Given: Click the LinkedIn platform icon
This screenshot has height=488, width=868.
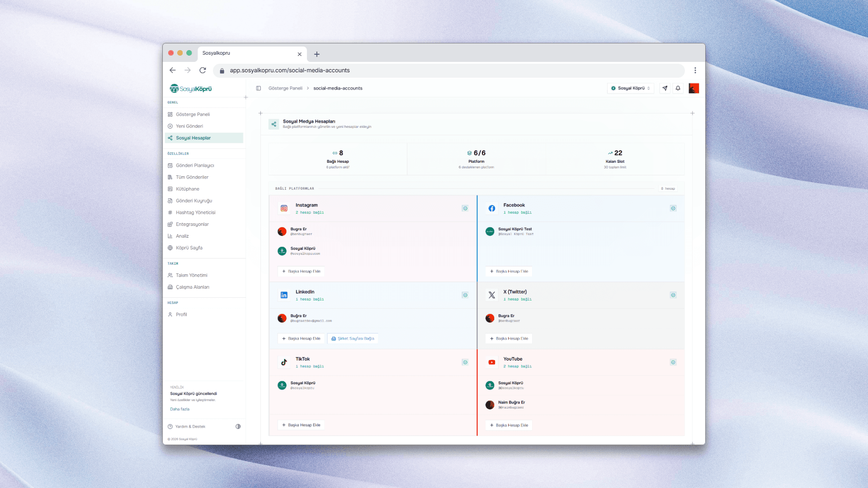Looking at the screenshot, I should point(284,296).
